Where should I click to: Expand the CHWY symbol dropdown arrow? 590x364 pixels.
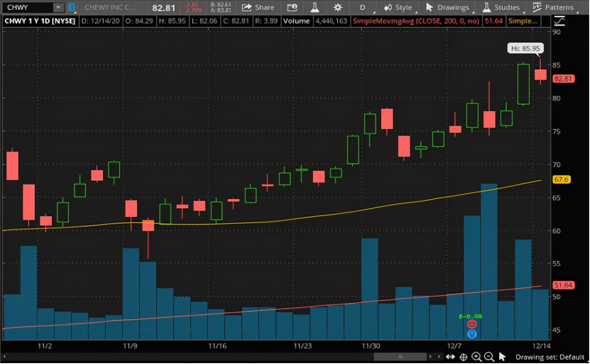[58, 7]
